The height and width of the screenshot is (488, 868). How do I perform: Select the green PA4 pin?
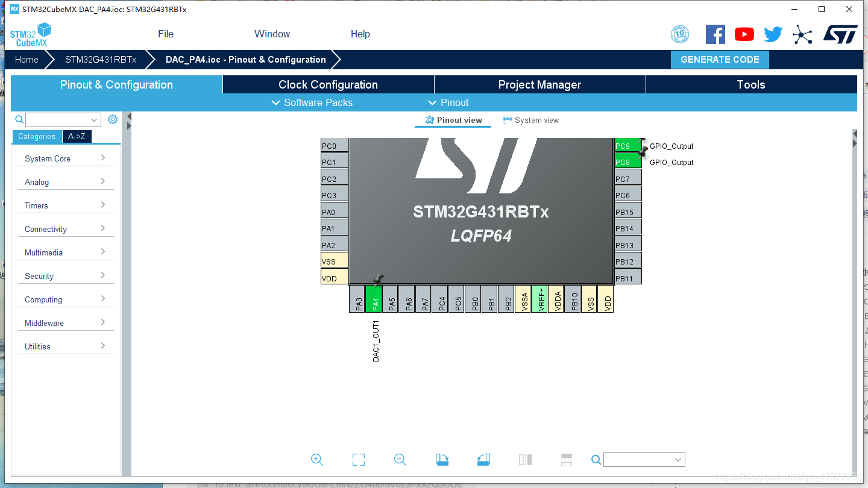click(374, 299)
